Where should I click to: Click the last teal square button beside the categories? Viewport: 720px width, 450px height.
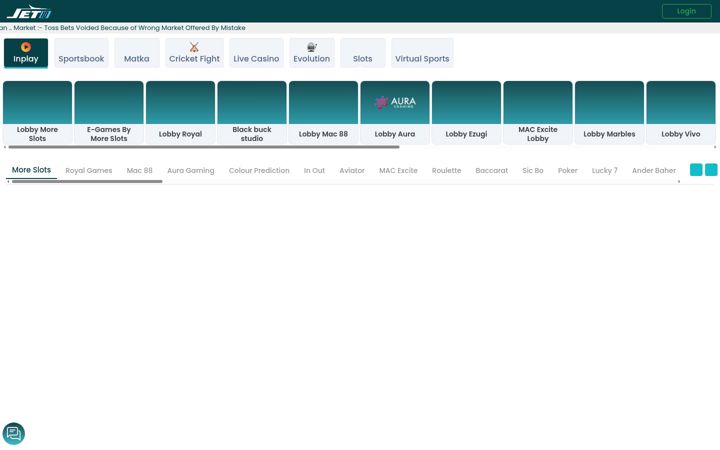pos(711,169)
